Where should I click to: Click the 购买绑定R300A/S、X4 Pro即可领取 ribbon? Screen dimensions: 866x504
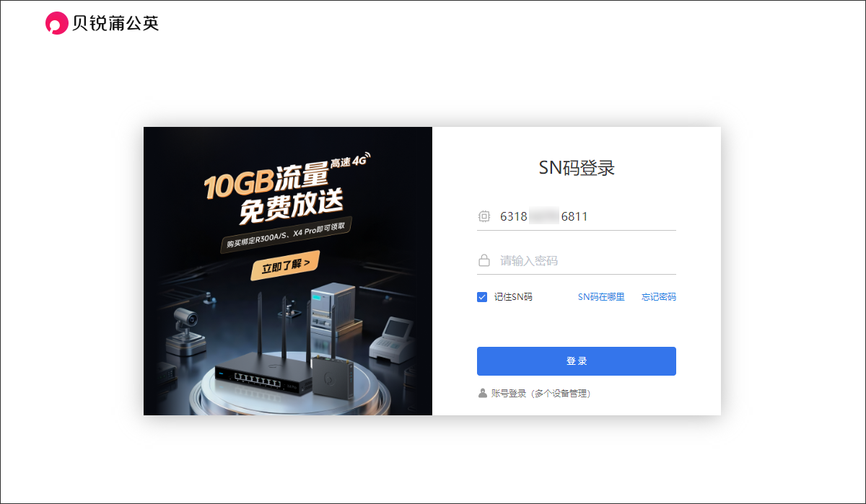(x=287, y=236)
